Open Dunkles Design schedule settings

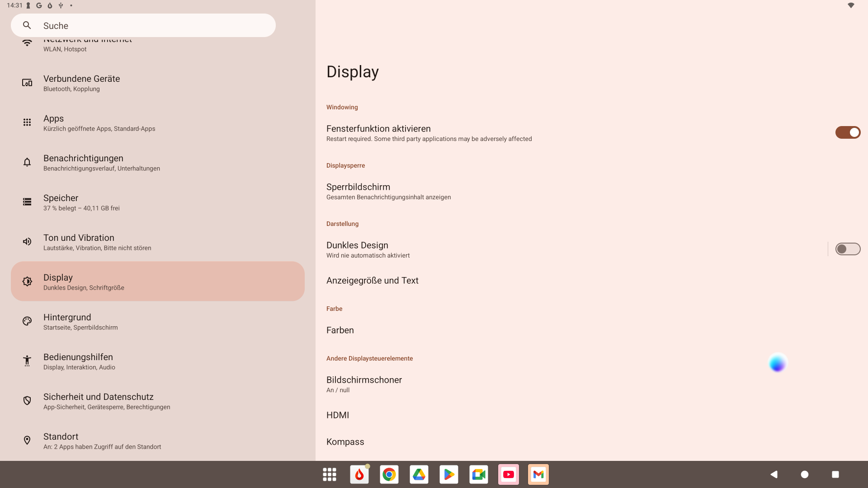[x=571, y=249]
